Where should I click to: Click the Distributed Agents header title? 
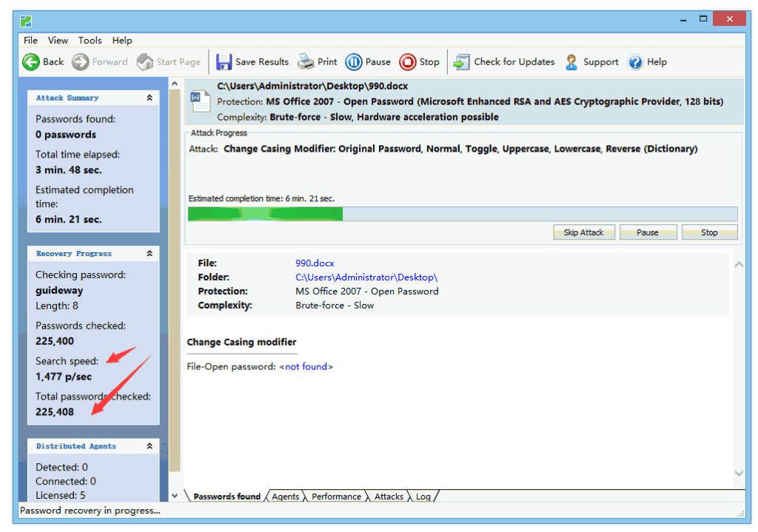click(x=76, y=446)
